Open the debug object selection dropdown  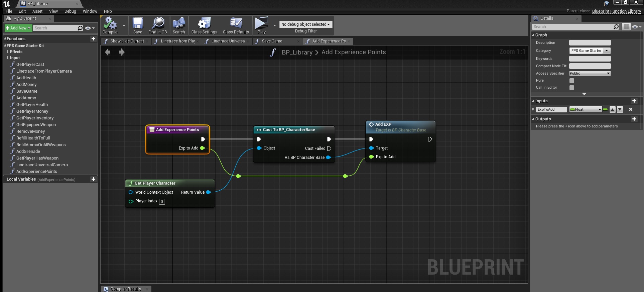coord(305,24)
